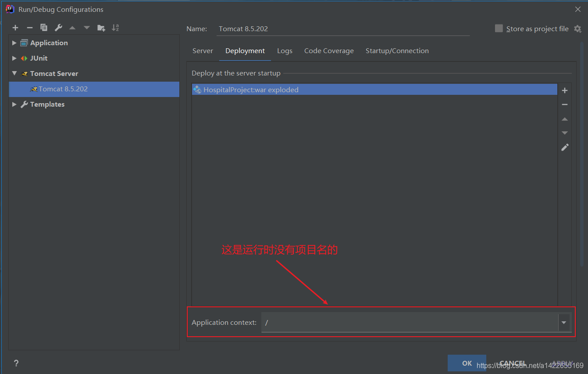This screenshot has width=588, height=374.
Task: Add deployment artifact with plus button
Action: (x=565, y=90)
